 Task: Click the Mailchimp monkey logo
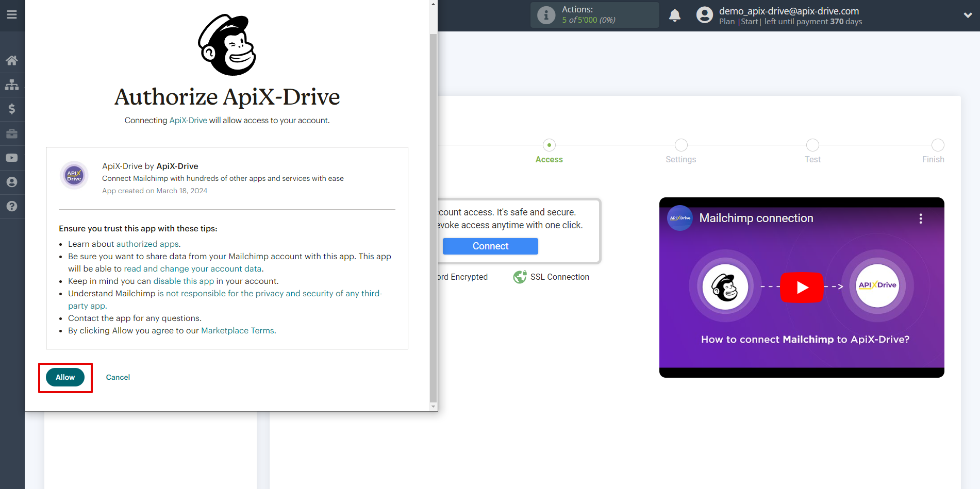227,45
